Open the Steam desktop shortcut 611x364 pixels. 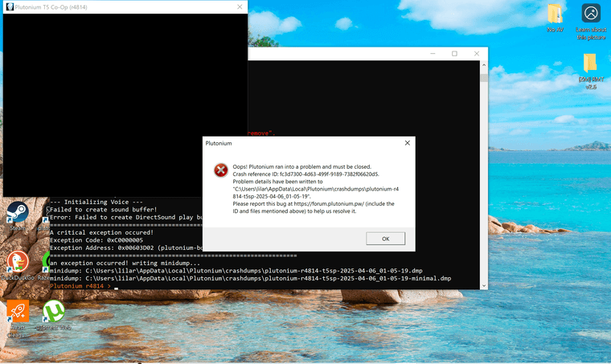click(18, 216)
